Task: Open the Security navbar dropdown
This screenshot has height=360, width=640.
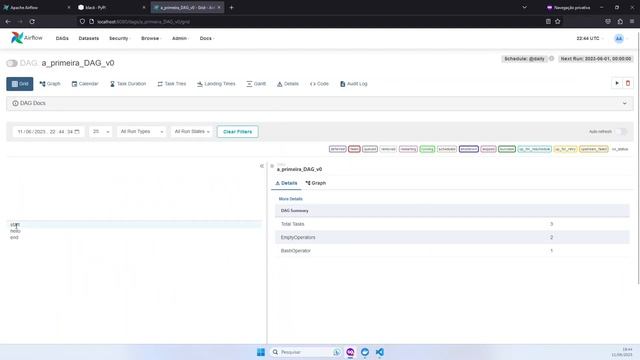Action: (119, 38)
